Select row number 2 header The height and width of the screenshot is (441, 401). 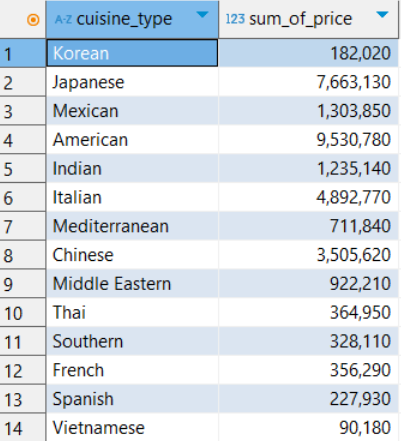pos(23,82)
